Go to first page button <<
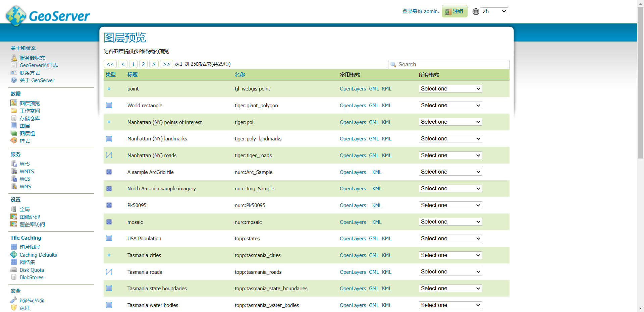This screenshot has width=644, height=312. 110,64
